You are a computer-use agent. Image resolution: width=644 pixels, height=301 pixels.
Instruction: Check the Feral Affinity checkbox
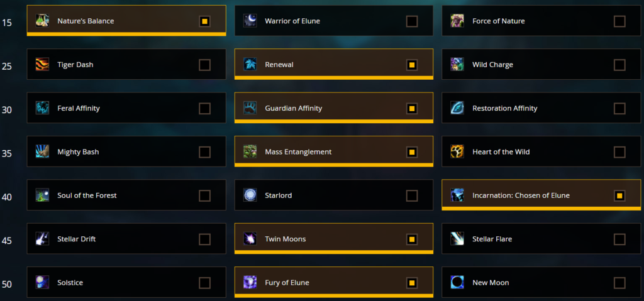coord(204,109)
